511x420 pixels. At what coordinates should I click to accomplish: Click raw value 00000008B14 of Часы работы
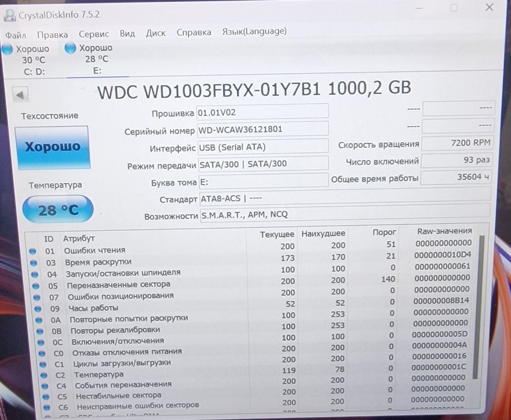point(441,301)
